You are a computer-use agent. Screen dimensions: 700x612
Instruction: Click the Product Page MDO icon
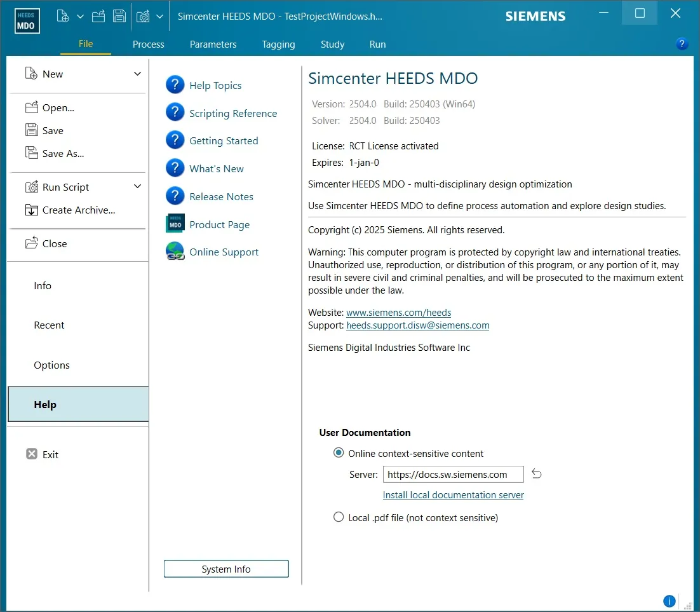tap(175, 223)
